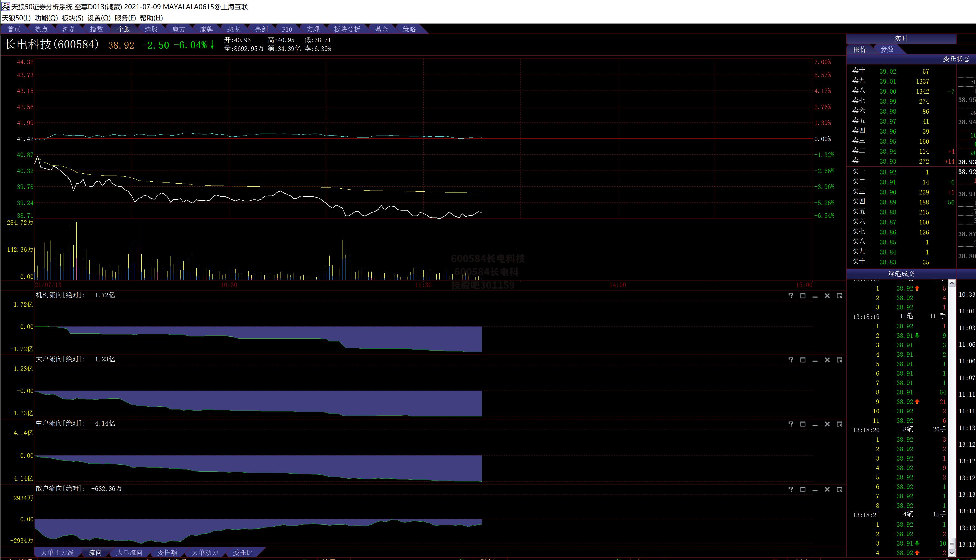
Task: Click the up arrow of 逐笔成交 scrollbar
Action: tap(952, 283)
